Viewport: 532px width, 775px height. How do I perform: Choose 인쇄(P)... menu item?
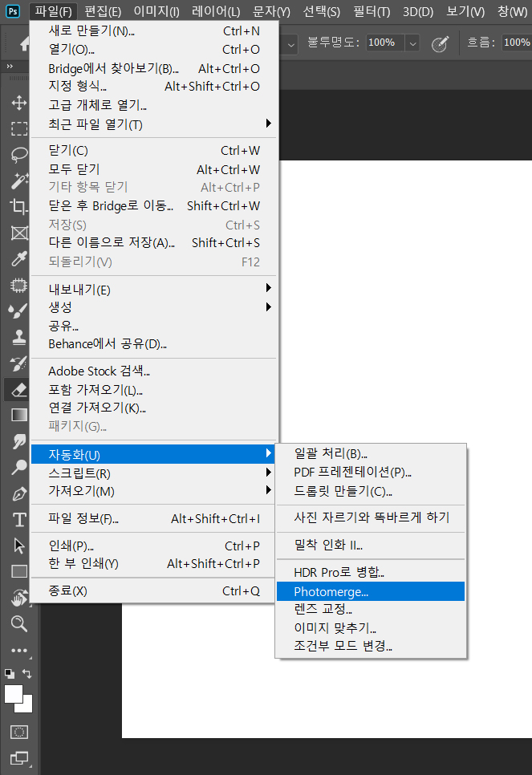154,546
